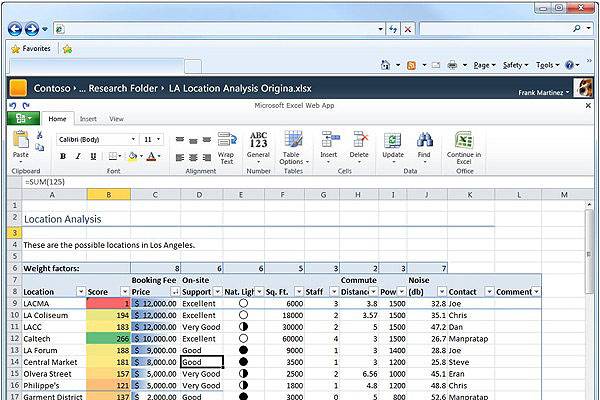Click the Copy icon under scissors
Screen dimensions: 600x400
40,147
